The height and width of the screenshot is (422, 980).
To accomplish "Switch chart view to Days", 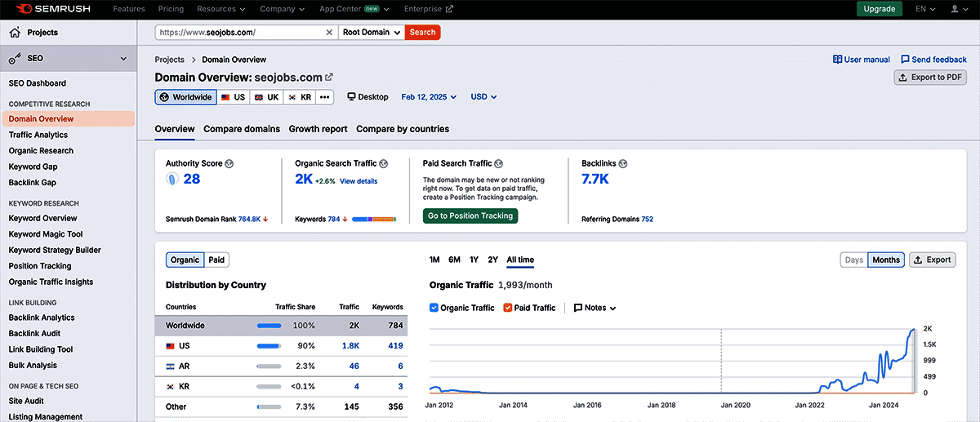I will [853, 260].
